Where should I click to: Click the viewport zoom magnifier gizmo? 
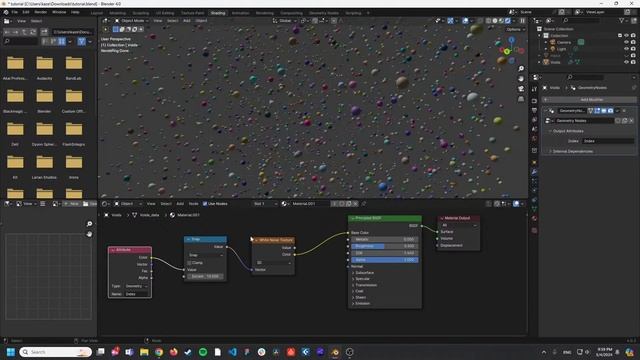point(521,69)
